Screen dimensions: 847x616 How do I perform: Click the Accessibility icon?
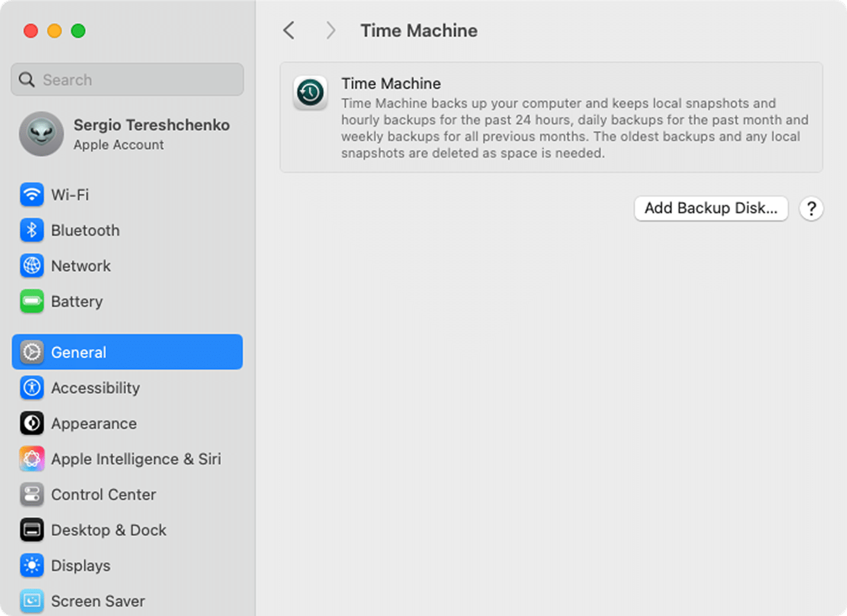click(32, 388)
